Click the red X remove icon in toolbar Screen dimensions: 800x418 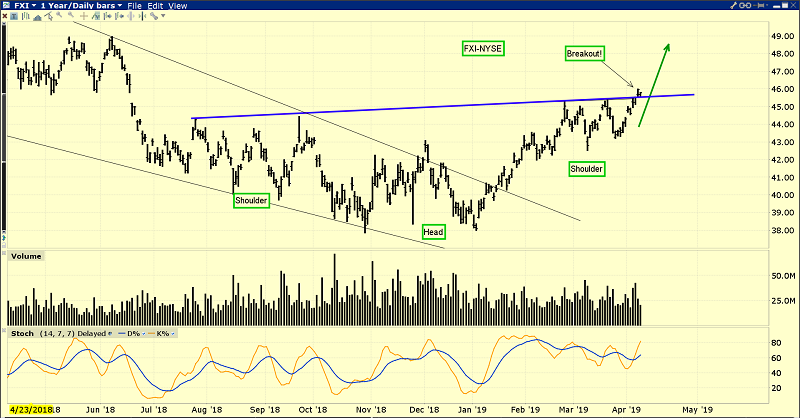click(5, 16)
